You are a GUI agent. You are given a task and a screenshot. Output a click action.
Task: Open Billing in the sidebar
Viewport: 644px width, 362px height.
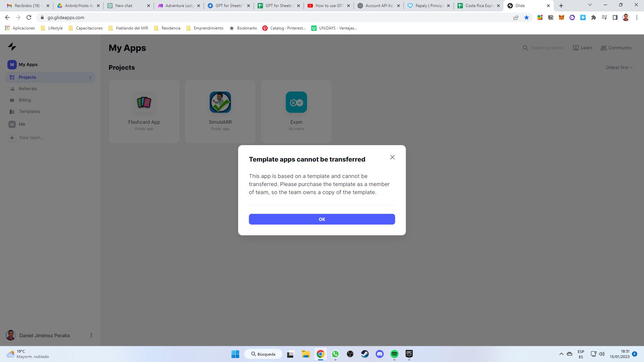point(25,100)
